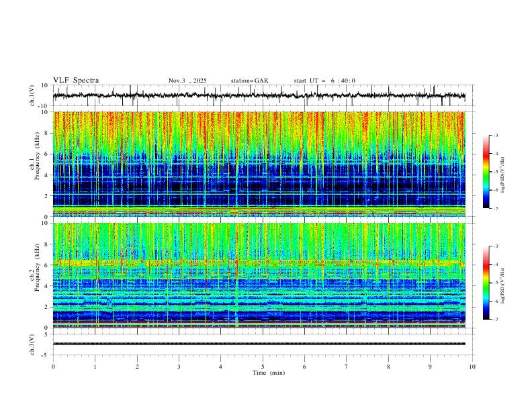
Task: Click the "2" tick on ch.2 frequency axis
Action: click(x=46, y=307)
